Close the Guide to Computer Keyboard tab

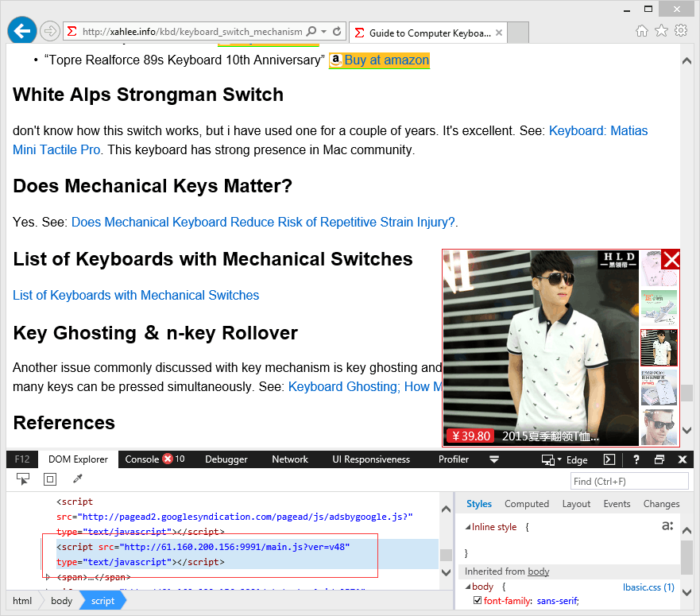(499, 33)
